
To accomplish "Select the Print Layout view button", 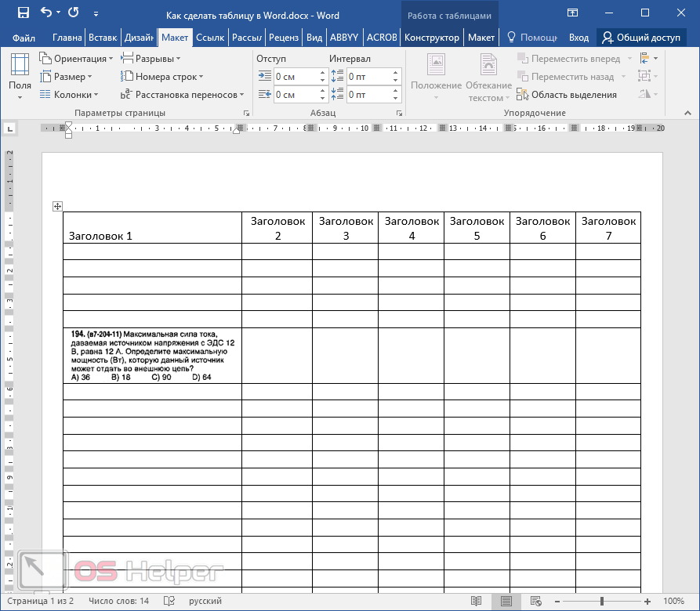I will [x=506, y=601].
